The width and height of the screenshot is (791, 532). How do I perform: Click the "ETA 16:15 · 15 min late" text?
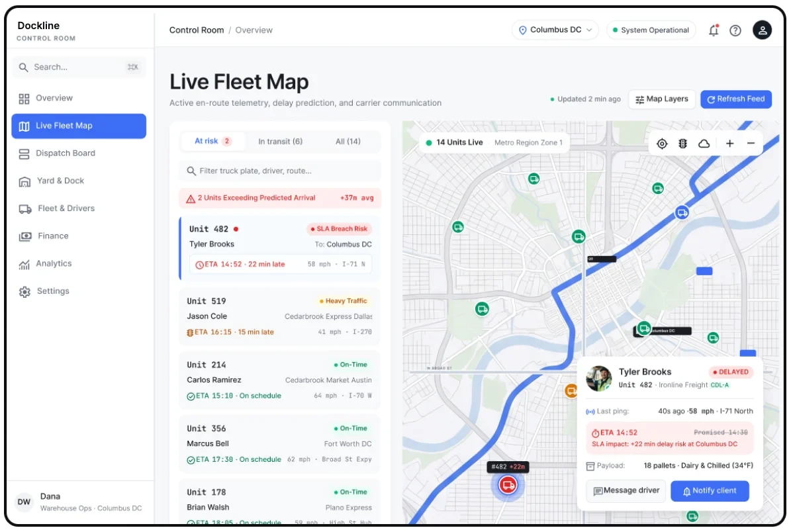tap(234, 332)
